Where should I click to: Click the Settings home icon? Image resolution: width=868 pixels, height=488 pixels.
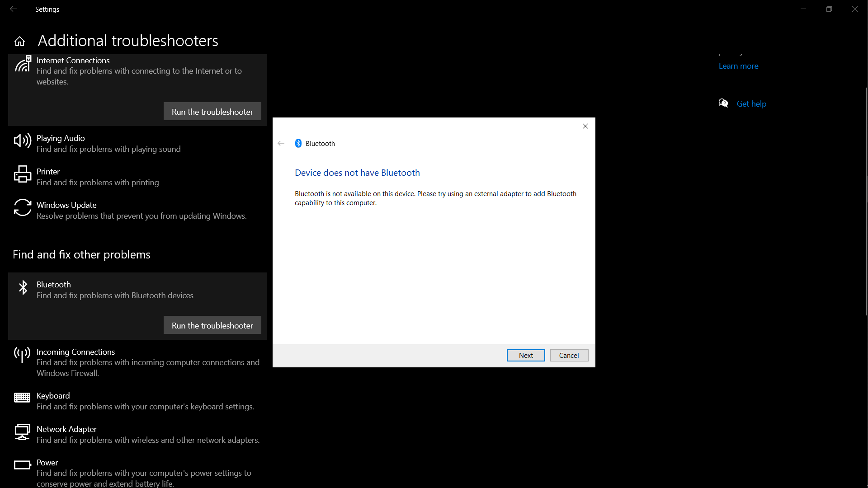click(19, 41)
